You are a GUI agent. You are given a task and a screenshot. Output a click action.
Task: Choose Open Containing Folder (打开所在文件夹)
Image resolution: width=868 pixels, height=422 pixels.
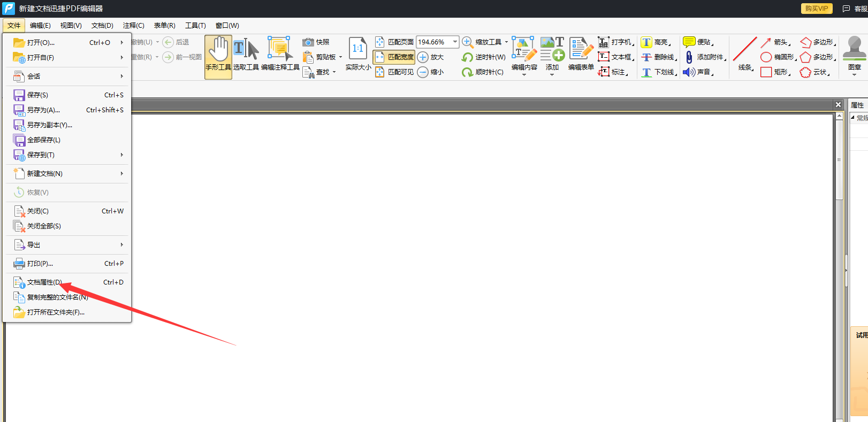coord(67,312)
